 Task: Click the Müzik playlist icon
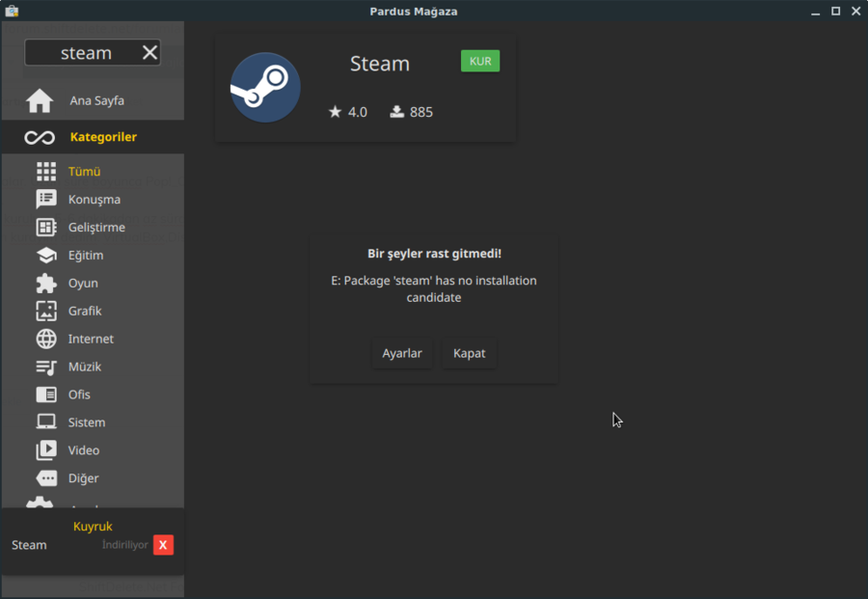tap(46, 367)
